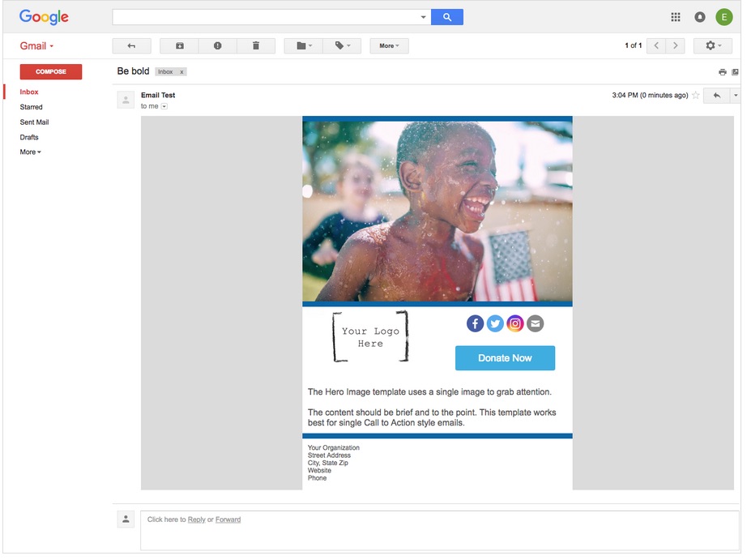747x560 pixels.
Task: Click the hero image of the laughing child
Action: (438, 212)
